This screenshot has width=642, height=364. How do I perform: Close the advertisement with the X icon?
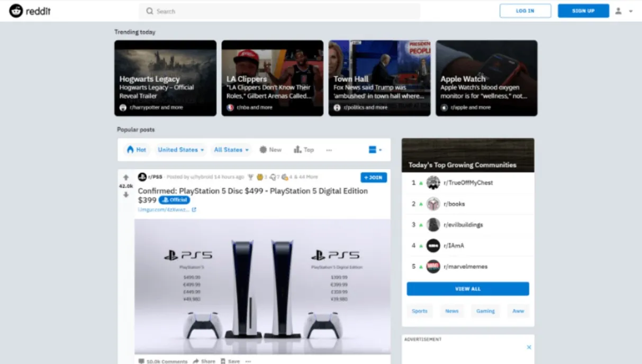point(529,347)
